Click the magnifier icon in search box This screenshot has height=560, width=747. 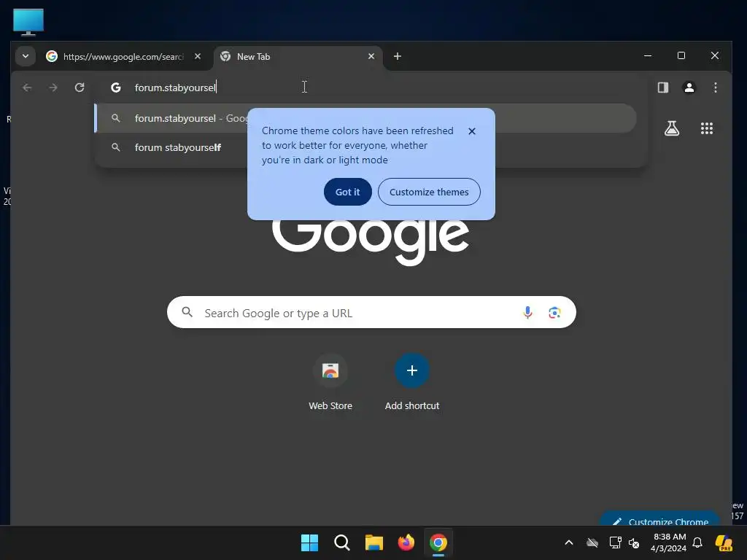point(187,312)
